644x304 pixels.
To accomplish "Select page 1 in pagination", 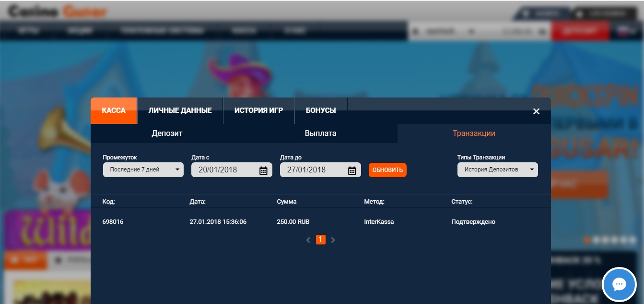I will coord(321,239).
